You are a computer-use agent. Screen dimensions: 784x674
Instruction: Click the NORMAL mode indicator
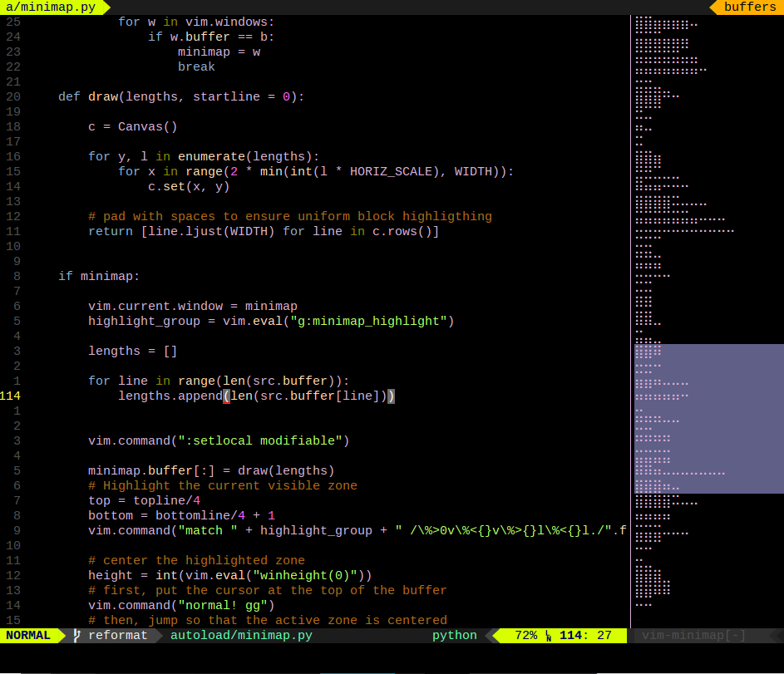[27, 636]
